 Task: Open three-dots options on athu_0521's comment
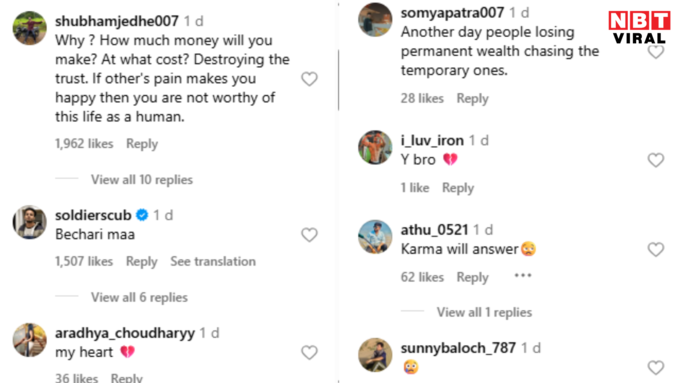pos(523,275)
